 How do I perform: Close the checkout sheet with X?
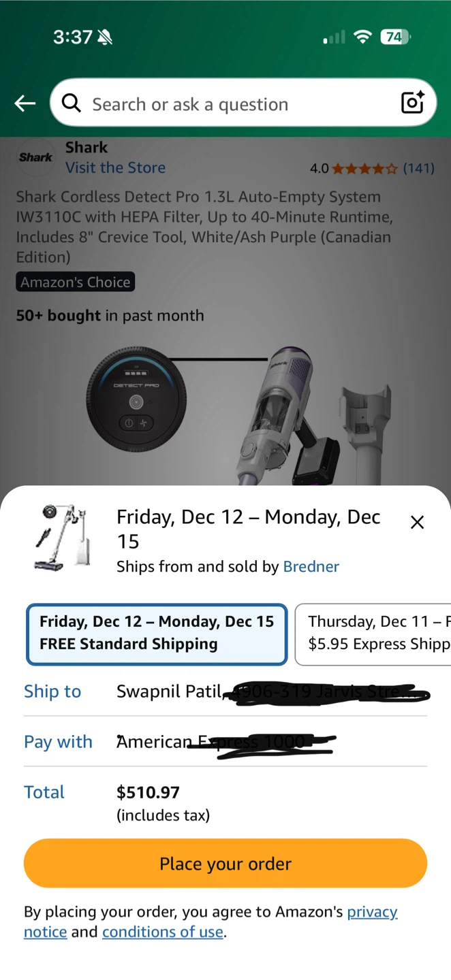coord(417,522)
